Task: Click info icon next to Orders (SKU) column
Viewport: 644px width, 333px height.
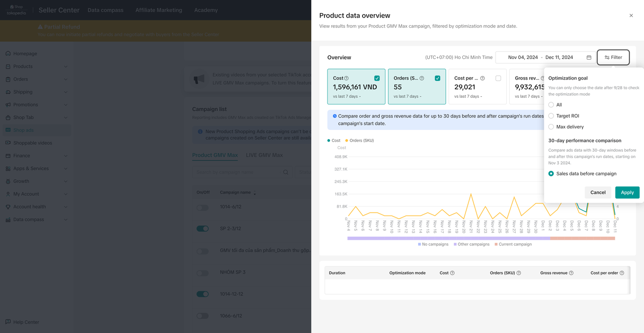Action: point(519,273)
